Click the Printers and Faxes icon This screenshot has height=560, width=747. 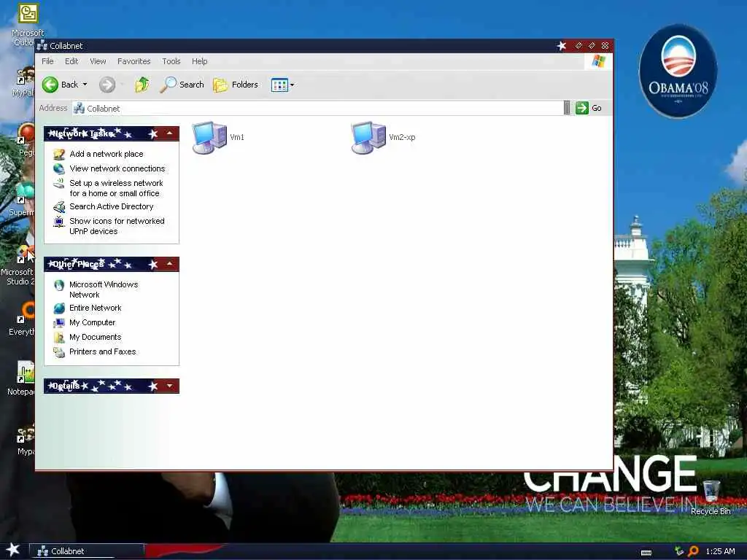[x=59, y=352]
